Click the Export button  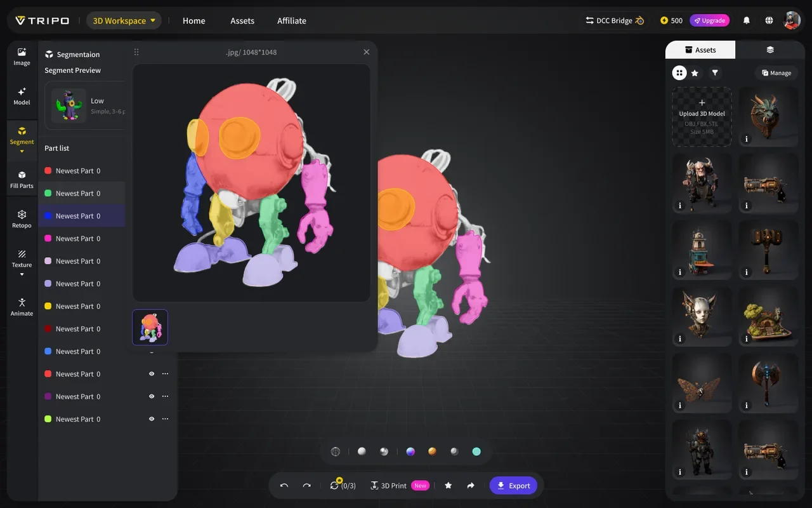[x=513, y=486]
